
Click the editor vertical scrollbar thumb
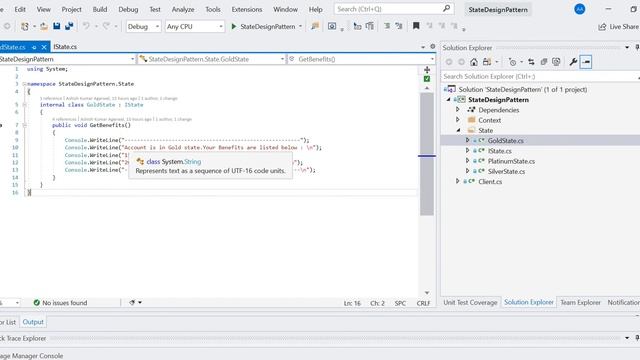click(427, 154)
